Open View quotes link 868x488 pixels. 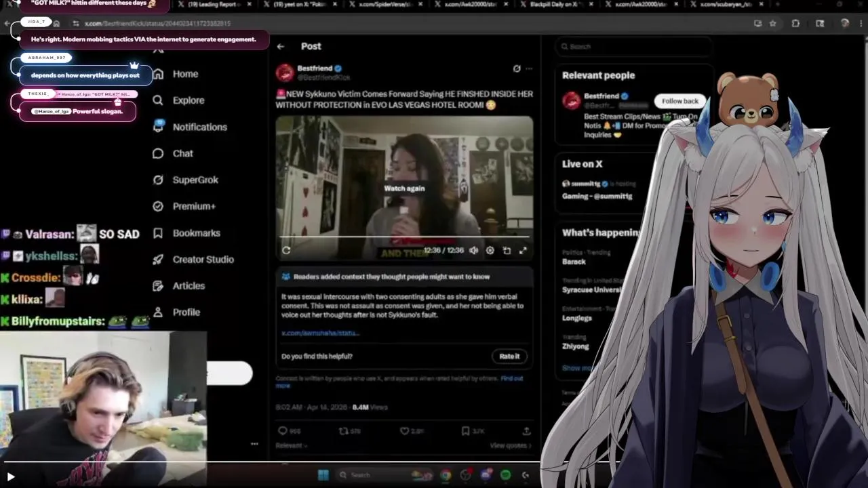pos(511,445)
